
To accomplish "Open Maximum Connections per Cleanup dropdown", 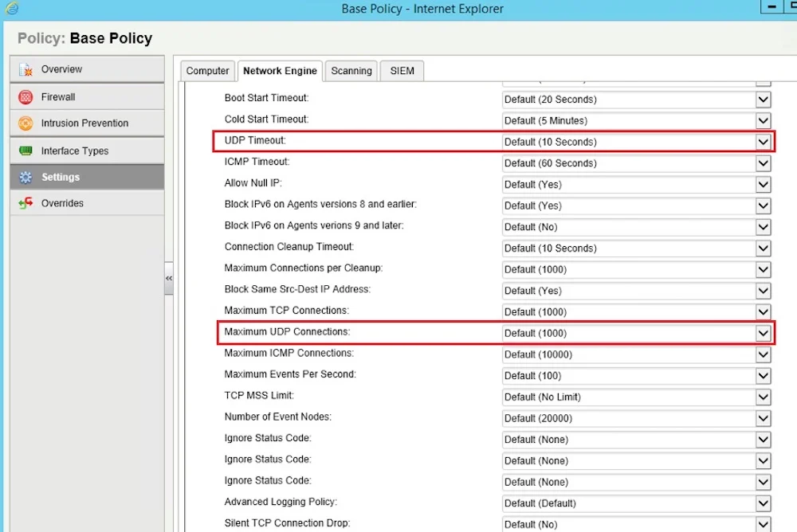I will point(636,269).
